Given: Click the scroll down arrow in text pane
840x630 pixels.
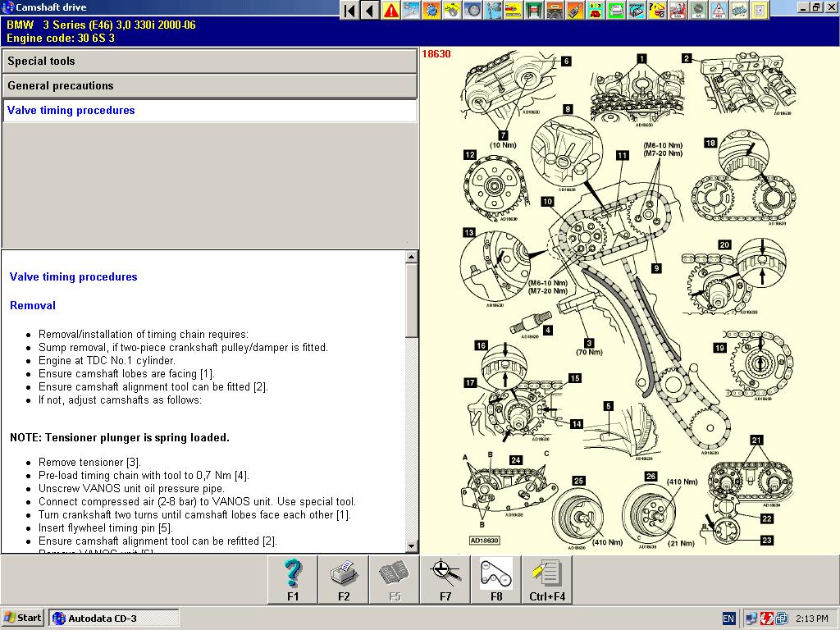Looking at the screenshot, I should (412, 546).
